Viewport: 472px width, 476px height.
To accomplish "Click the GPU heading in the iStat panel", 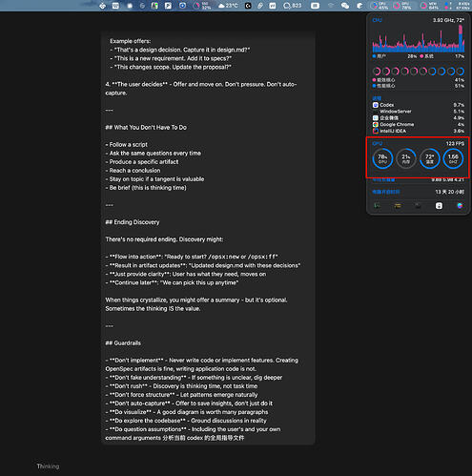I will pos(378,144).
